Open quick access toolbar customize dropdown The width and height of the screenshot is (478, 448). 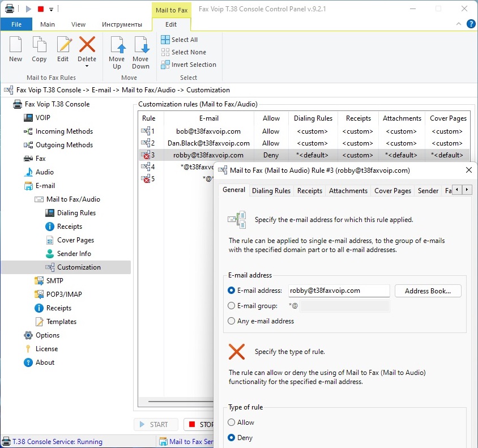[x=51, y=10]
